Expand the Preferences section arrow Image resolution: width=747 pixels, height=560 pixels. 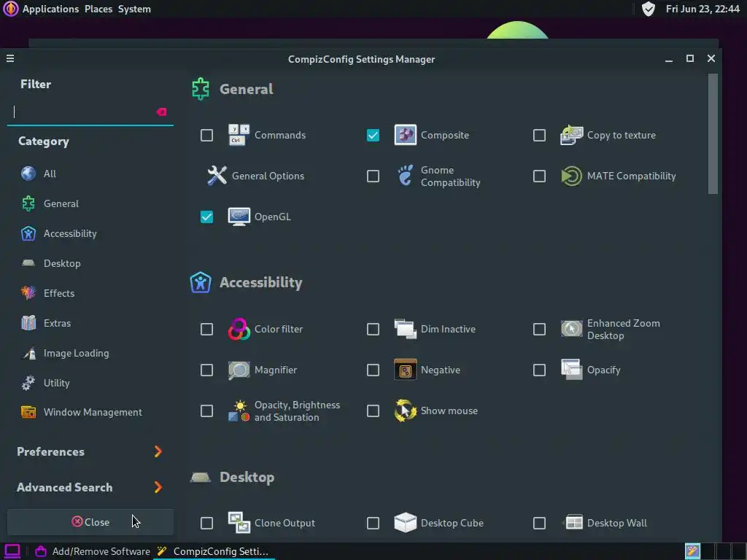158,451
